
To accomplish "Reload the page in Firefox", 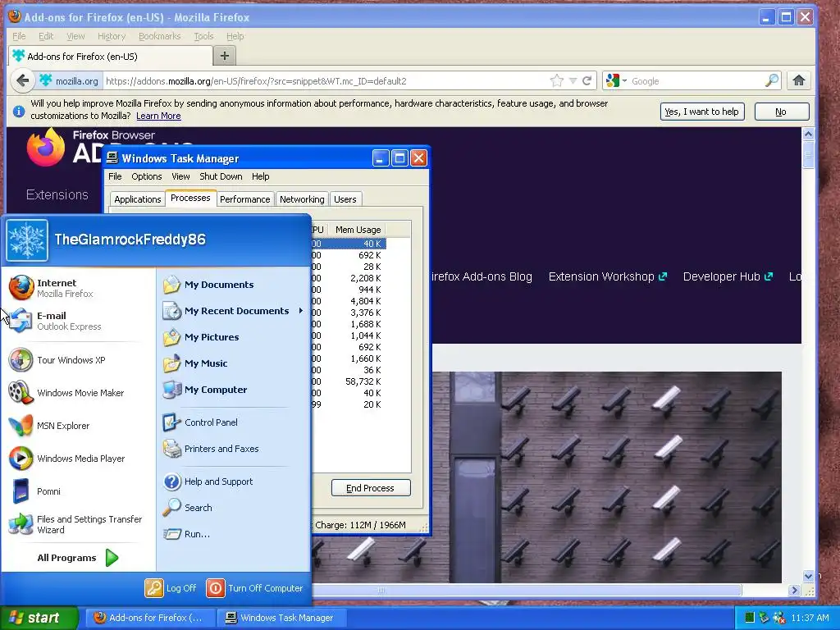I will 587,81.
